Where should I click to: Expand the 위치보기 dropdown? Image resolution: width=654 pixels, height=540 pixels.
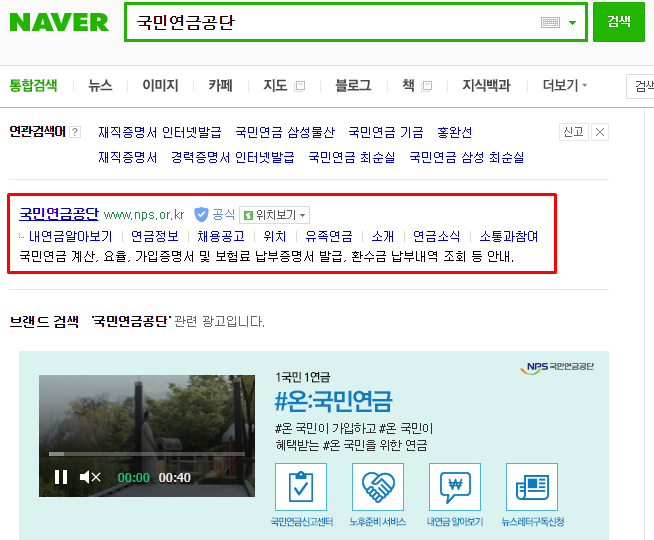tap(274, 215)
